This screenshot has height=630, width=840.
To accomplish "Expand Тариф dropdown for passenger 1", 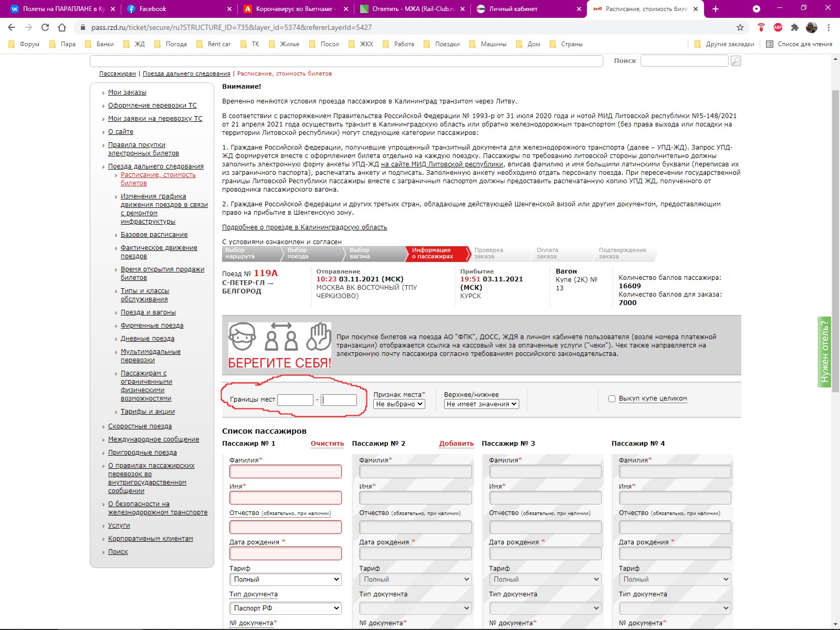I will [x=285, y=579].
